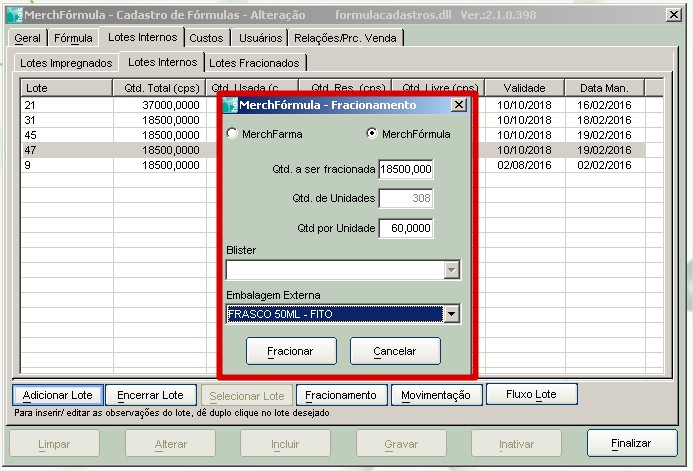Click the Adicionar Lote button
This screenshot has width=693, height=471.
pyautogui.click(x=58, y=395)
